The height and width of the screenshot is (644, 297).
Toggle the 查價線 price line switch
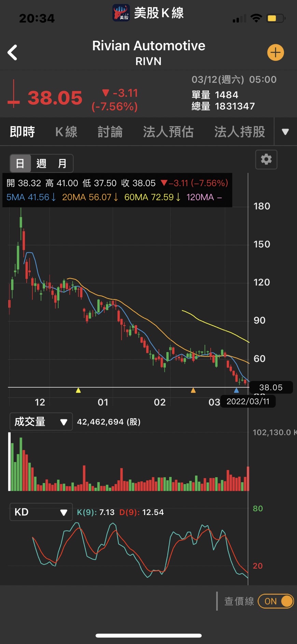click(x=276, y=601)
